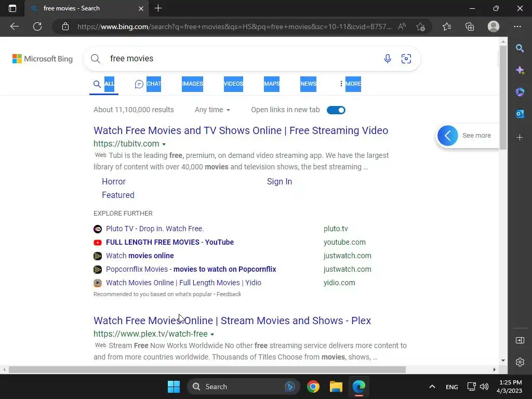Show hidden system tray icons
Viewport: 532px width, 399px height.
432,387
